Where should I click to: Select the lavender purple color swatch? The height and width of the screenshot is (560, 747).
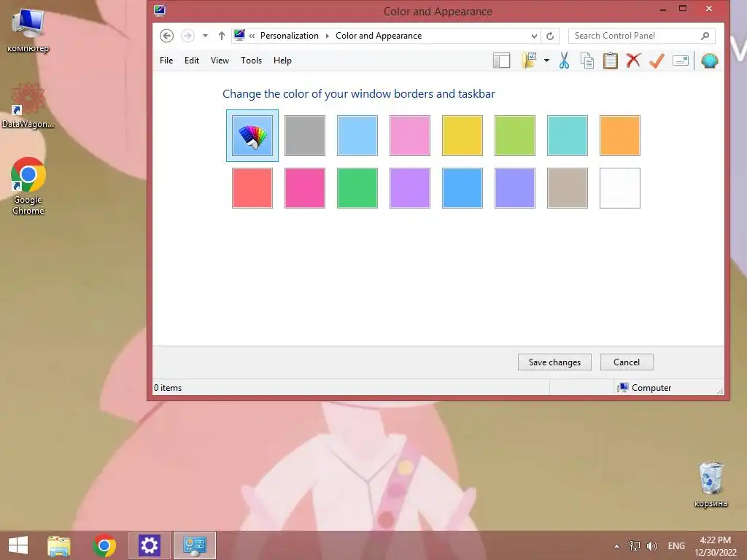(x=410, y=188)
